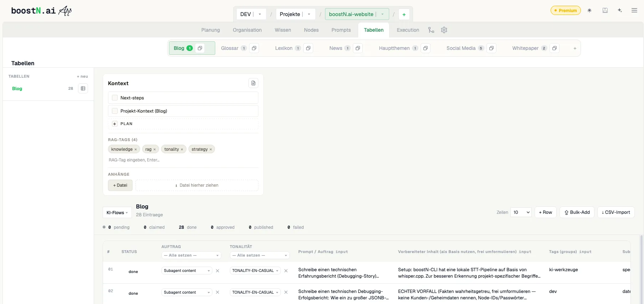Duplicate the Whitepaper table group

pyautogui.click(x=555, y=48)
